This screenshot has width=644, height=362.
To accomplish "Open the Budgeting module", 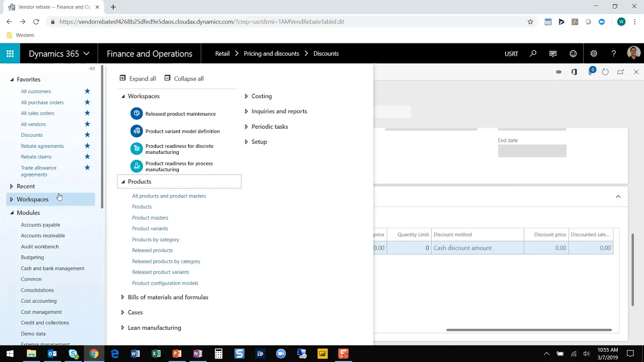I will (x=32, y=257).
